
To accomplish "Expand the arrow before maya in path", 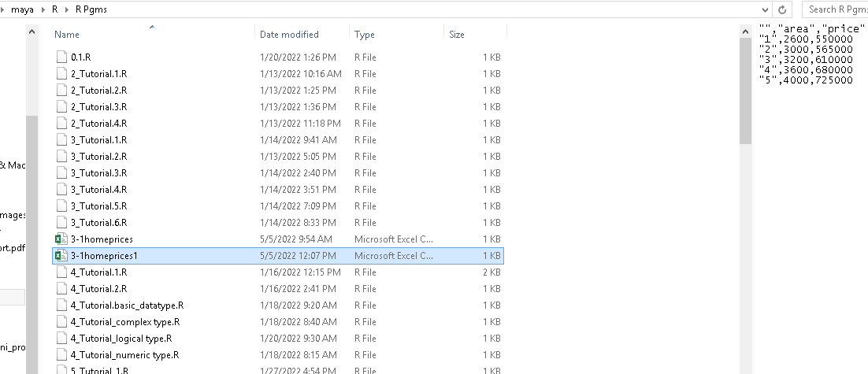I will 3,9.
